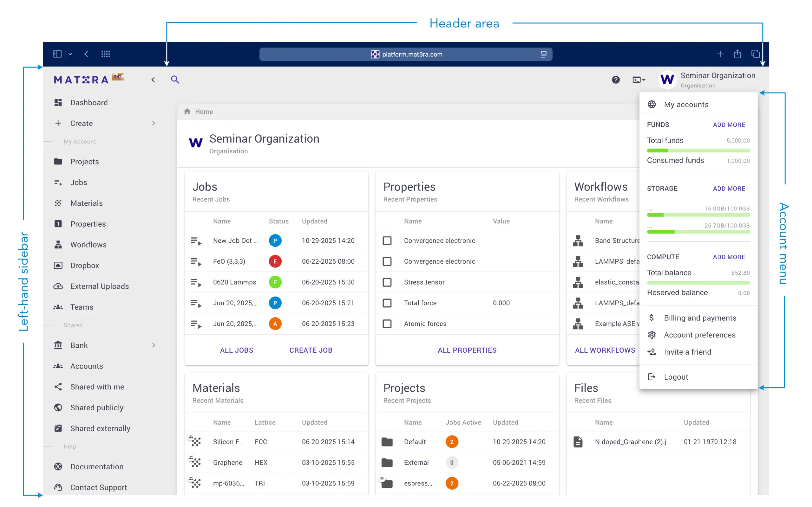Click the External Uploads cloud icon
This screenshot has height=507, width=812.
58,286
